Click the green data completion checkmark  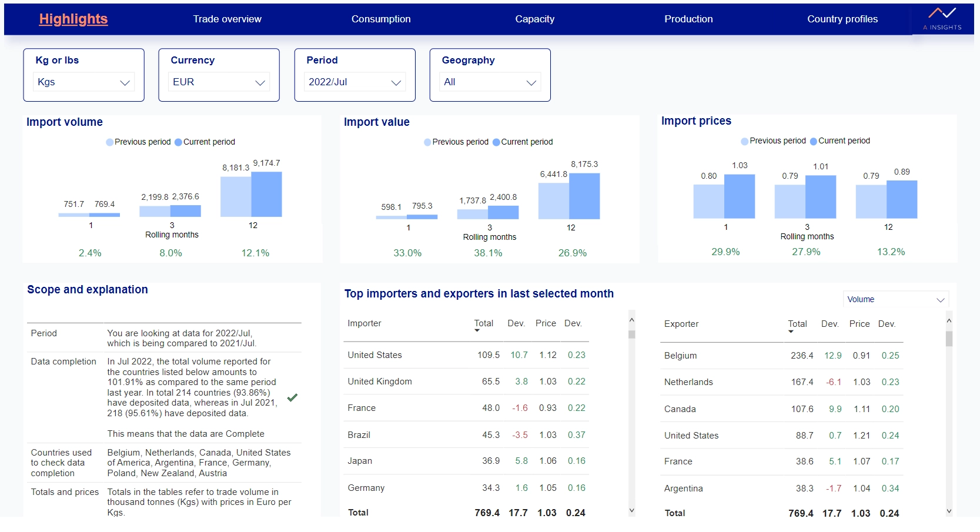click(292, 397)
